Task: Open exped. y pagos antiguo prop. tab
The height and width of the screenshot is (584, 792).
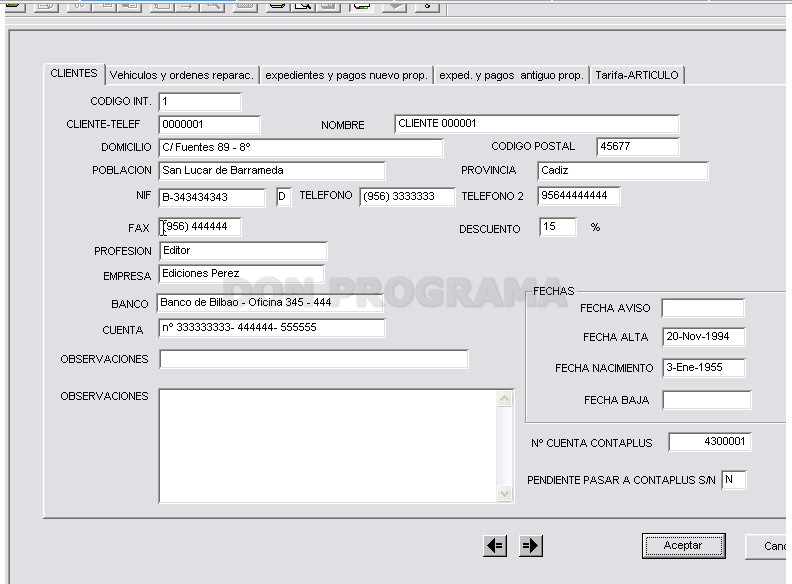Action: point(511,75)
